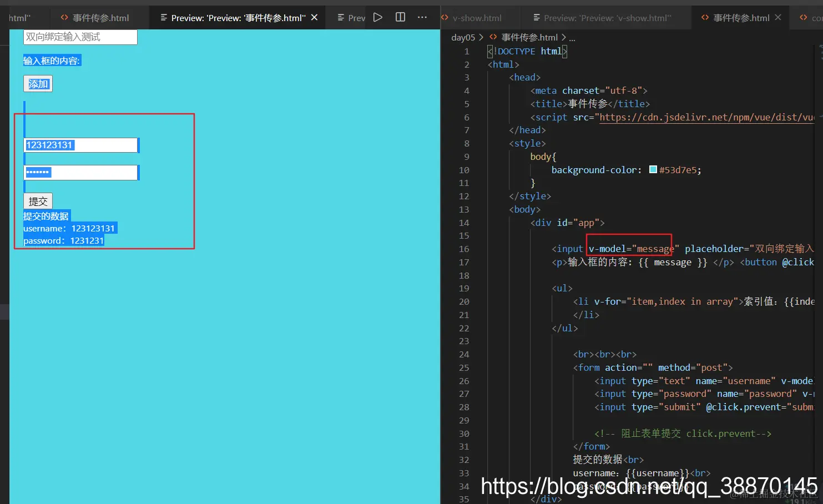Image resolution: width=823 pixels, height=504 pixels.
Task: Place cursor on v-model="message" attribute
Action: tap(634, 249)
